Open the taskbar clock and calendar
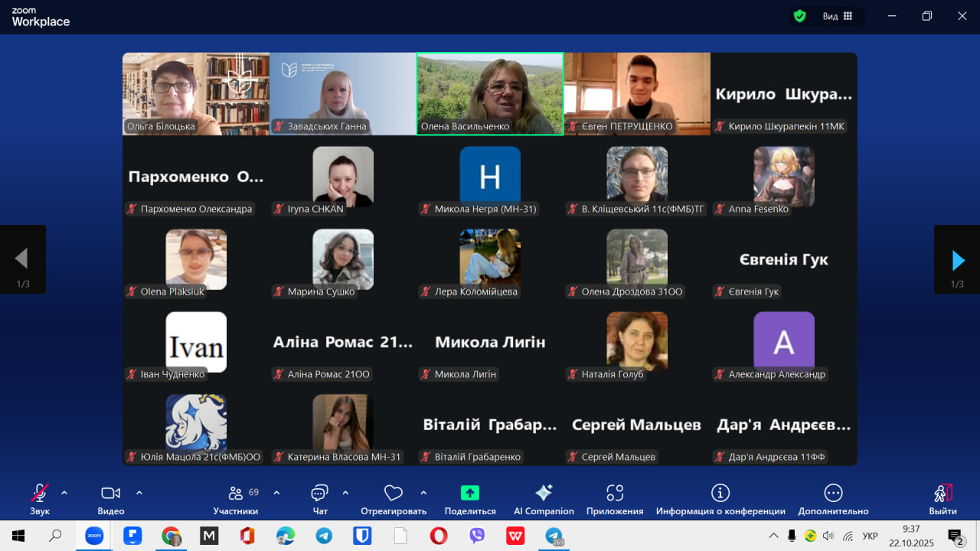 click(x=911, y=536)
